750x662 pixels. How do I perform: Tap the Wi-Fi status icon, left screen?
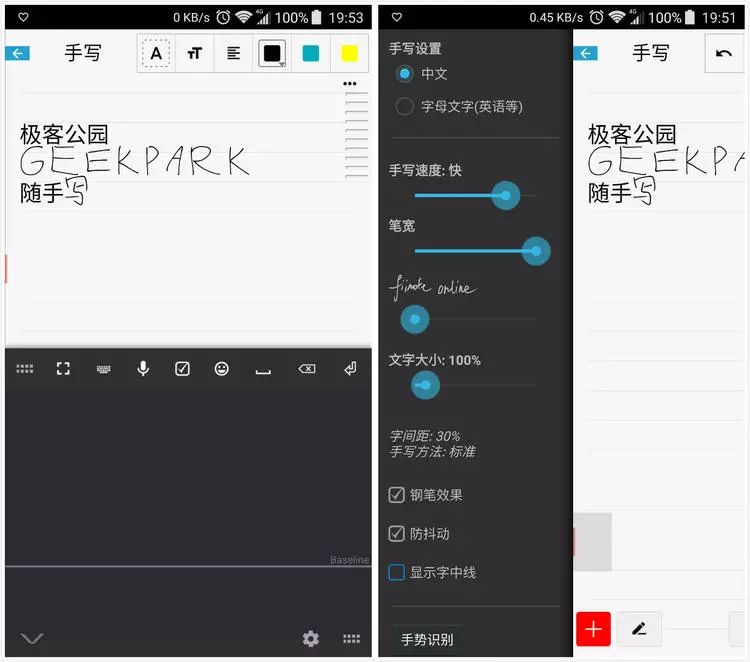coord(244,18)
